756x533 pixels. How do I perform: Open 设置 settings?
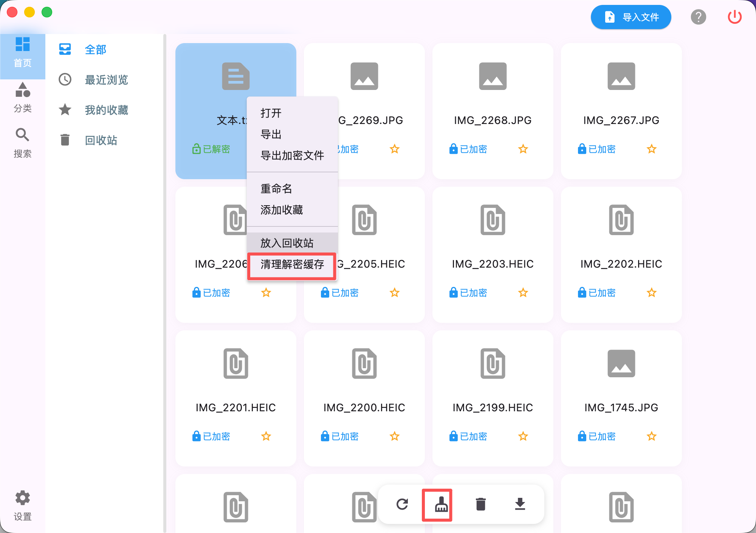(23, 506)
